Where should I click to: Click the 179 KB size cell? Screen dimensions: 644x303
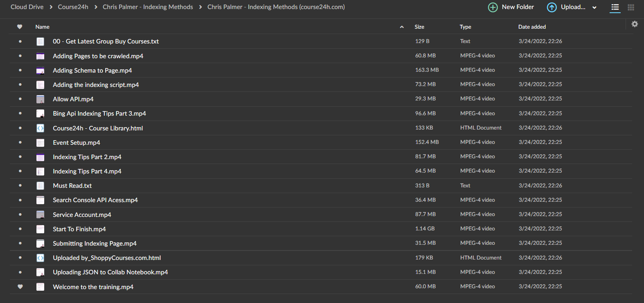[x=424, y=258]
